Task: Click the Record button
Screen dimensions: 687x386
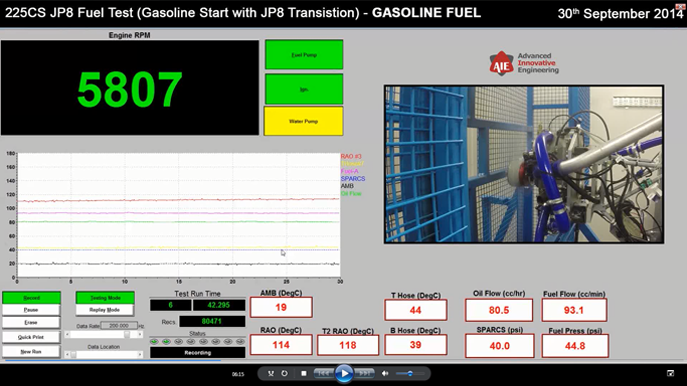Action: pyautogui.click(x=31, y=298)
